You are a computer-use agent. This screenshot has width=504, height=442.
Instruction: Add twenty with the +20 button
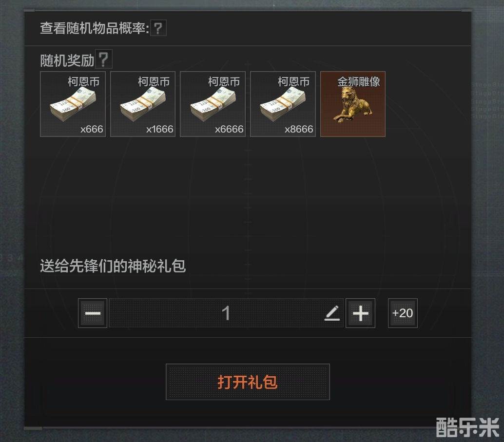click(x=403, y=313)
